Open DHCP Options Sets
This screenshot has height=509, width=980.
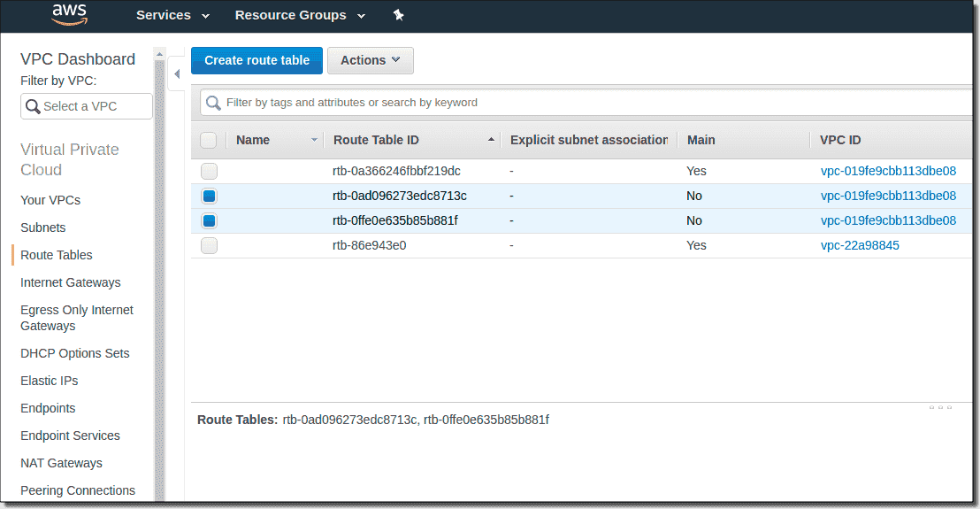pos(75,353)
